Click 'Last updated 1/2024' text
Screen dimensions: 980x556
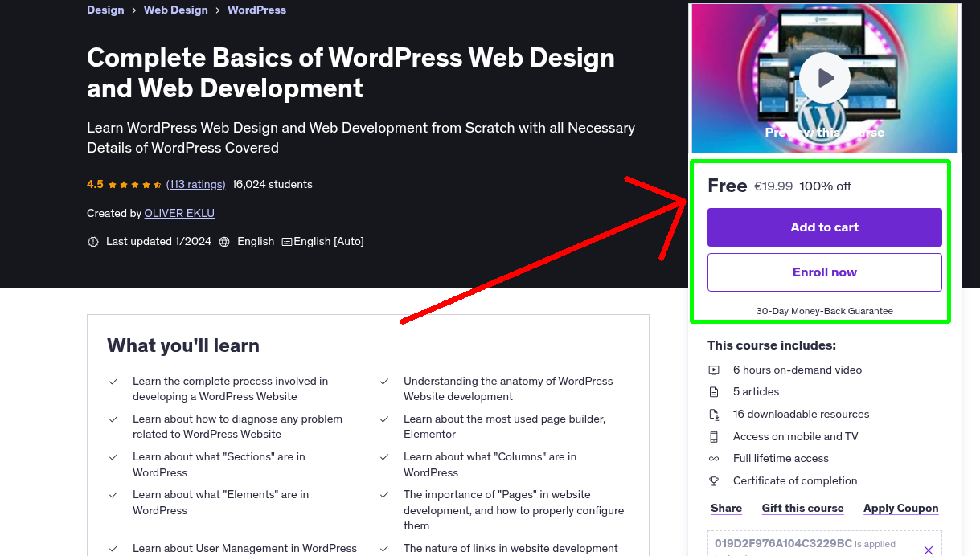coord(158,241)
